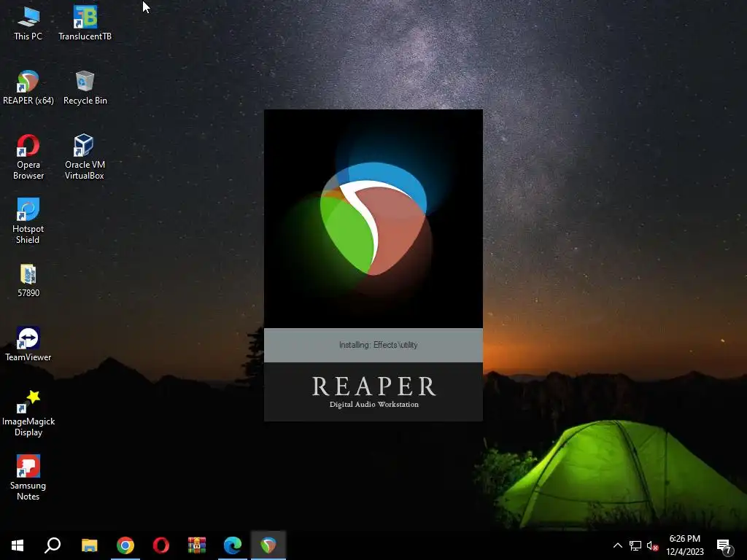The height and width of the screenshot is (560, 747).
Task: Open the Action Center notifications icon
Action: (724, 546)
